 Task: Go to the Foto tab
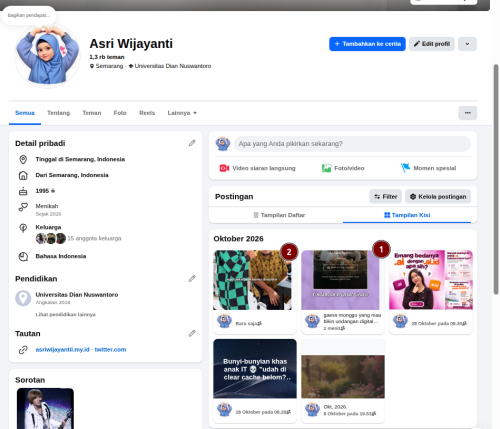[120, 113]
